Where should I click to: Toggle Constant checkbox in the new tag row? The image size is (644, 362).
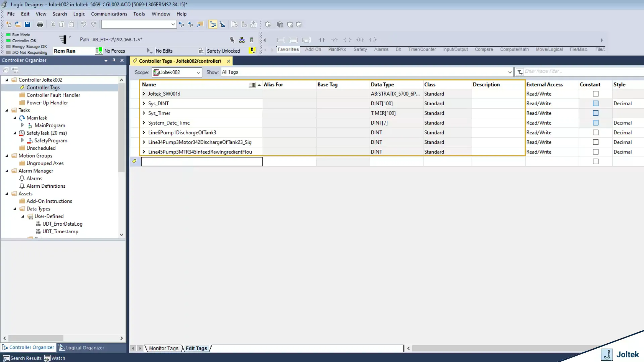tap(596, 162)
